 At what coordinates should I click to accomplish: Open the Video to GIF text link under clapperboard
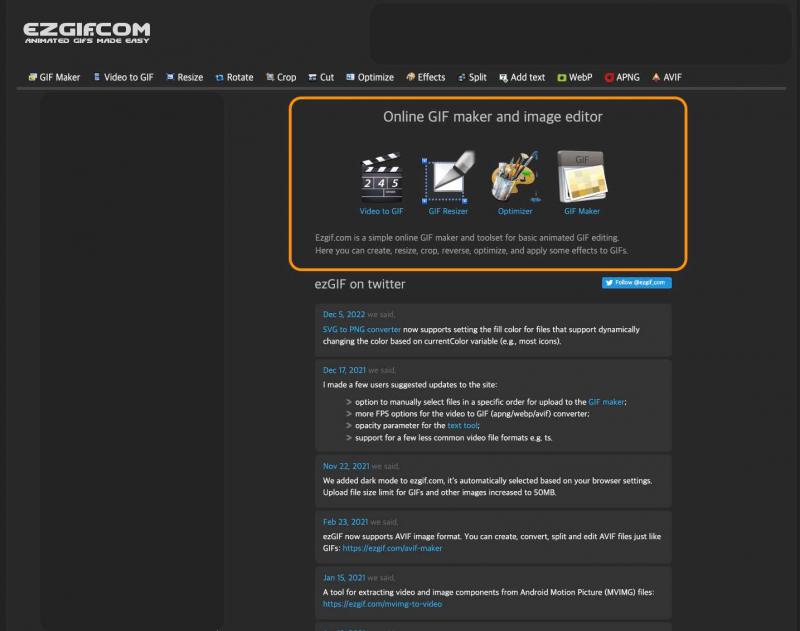pos(382,211)
